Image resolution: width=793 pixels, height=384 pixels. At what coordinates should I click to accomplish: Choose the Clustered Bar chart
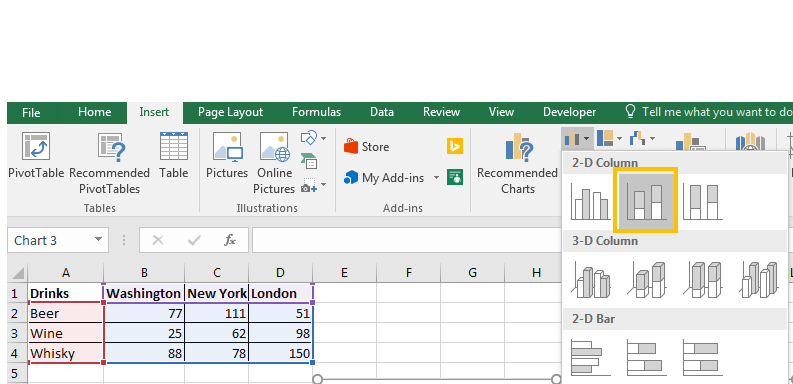pos(590,357)
